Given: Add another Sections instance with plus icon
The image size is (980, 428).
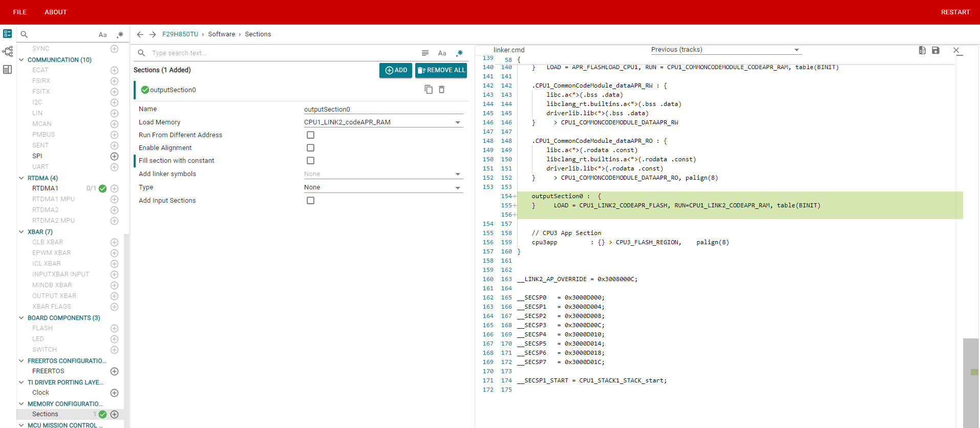Looking at the screenshot, I should (115, 414).
